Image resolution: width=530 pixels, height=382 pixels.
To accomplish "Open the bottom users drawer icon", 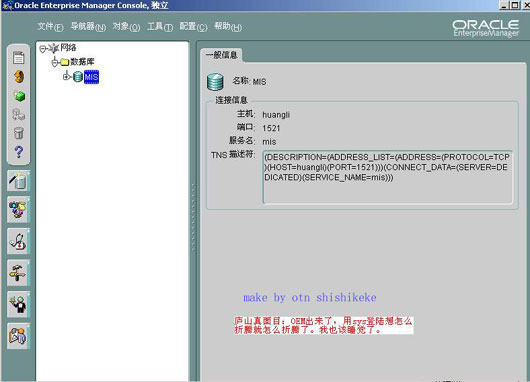I will click(18, 336).
